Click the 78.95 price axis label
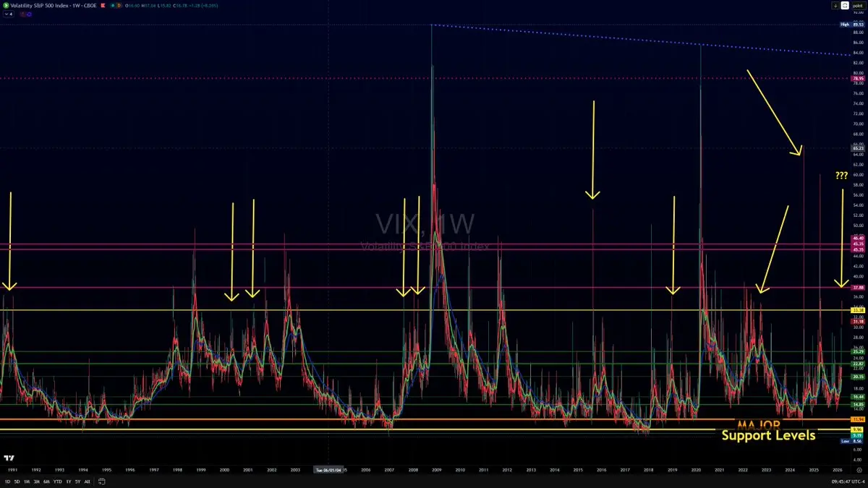Screen dimensions: 868x488 tap(859, 77)
